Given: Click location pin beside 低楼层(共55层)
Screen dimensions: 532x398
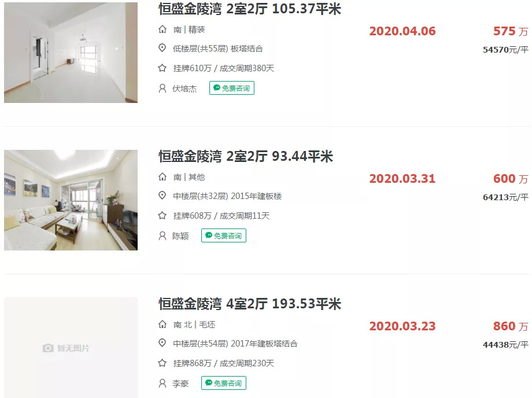Looking at the screenshot, I should click(x=162, y=48).
